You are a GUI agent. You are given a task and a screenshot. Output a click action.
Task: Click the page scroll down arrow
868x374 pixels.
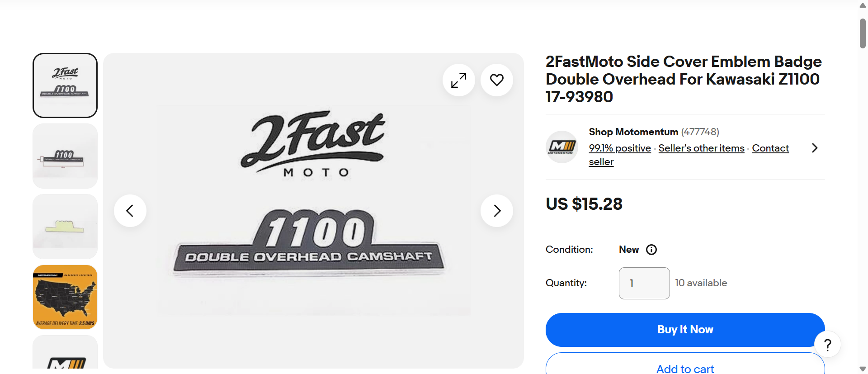click(x=863, y=369)
